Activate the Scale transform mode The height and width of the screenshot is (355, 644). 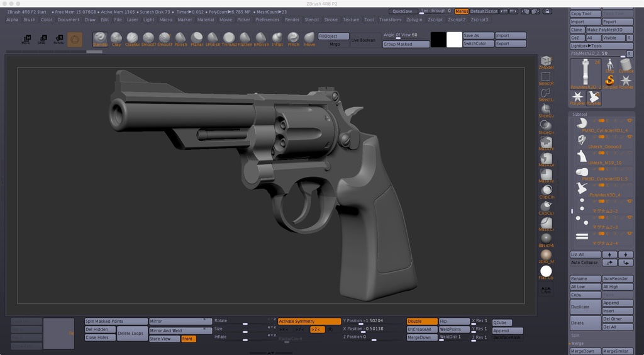[x=42, y=40]
